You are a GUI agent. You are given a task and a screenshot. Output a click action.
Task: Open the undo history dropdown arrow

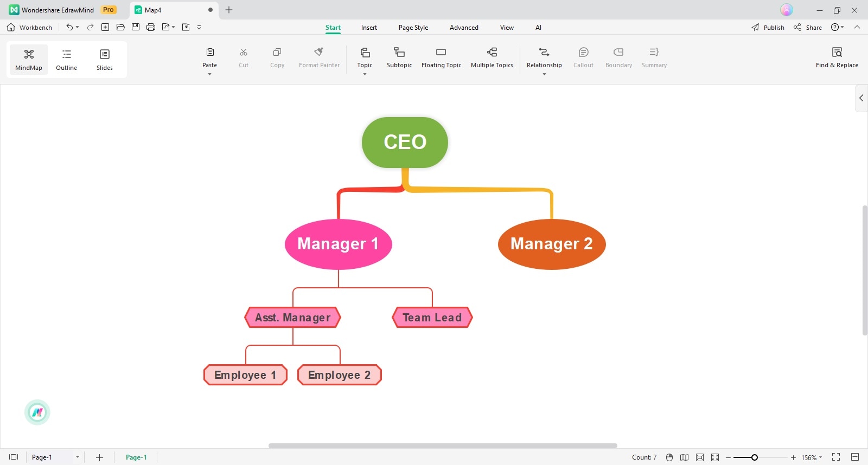coord(78,27)
